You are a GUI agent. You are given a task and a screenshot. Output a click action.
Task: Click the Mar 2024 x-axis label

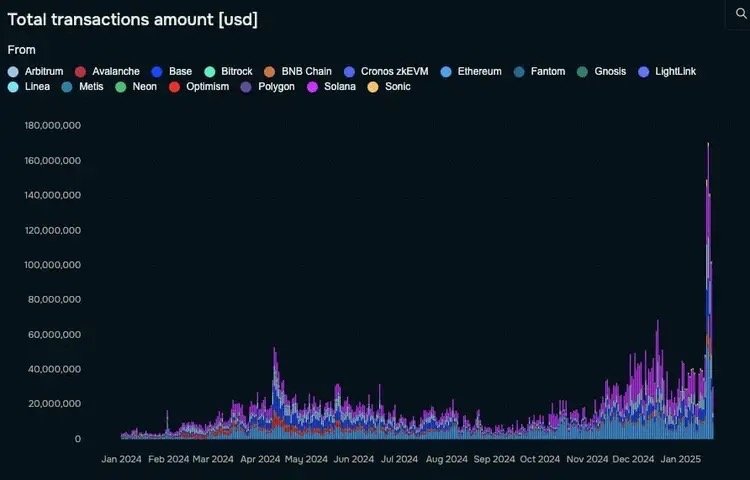coord(213,459)
